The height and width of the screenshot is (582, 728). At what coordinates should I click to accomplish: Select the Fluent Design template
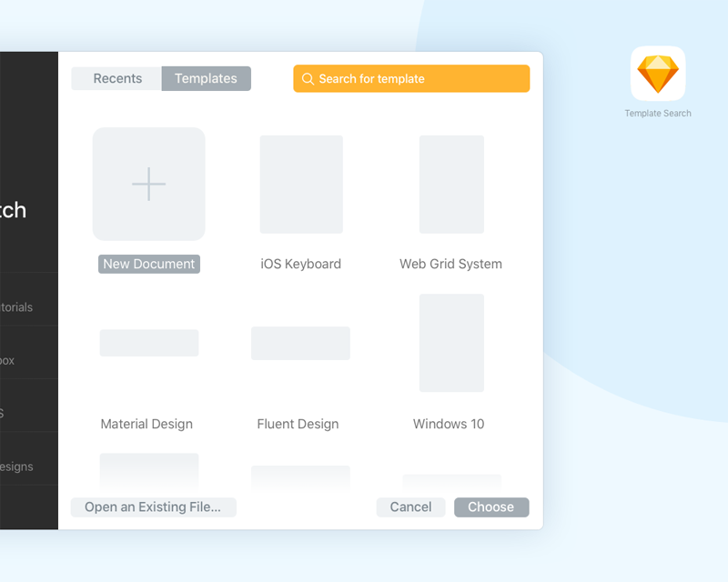300,343
